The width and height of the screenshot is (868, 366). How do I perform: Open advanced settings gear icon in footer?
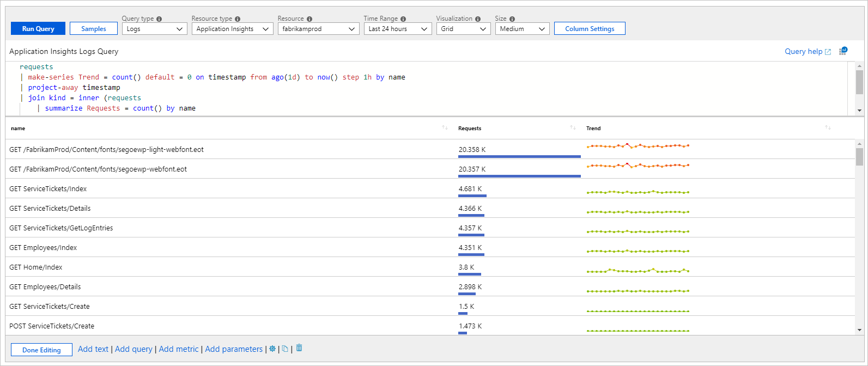[x=272, y=349]
